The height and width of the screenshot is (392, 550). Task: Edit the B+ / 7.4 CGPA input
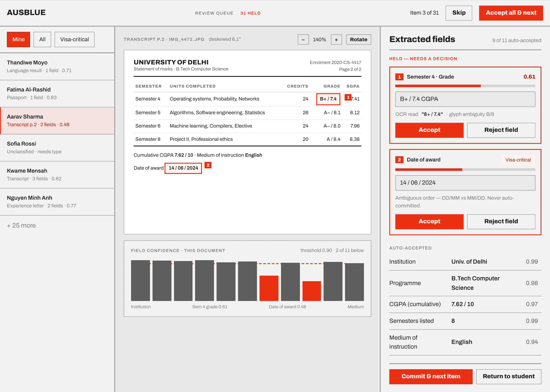(x=465, y=99)
